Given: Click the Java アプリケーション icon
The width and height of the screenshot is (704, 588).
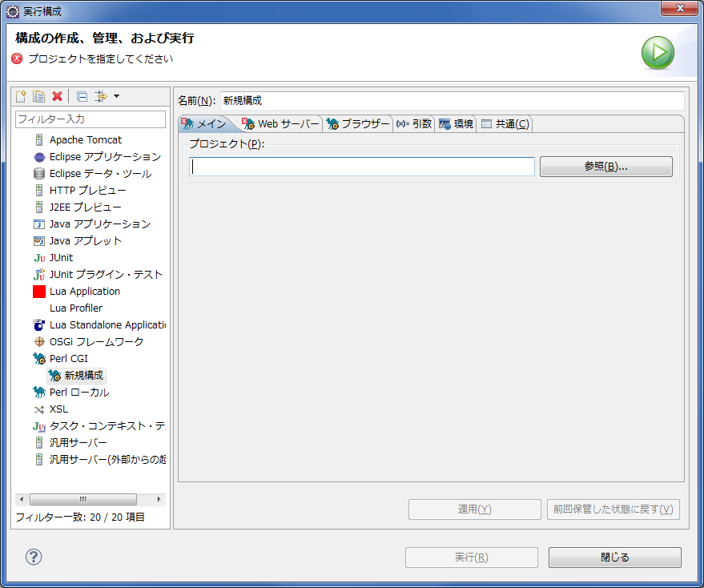Looking at the screenshot, I should pos(39,224).
